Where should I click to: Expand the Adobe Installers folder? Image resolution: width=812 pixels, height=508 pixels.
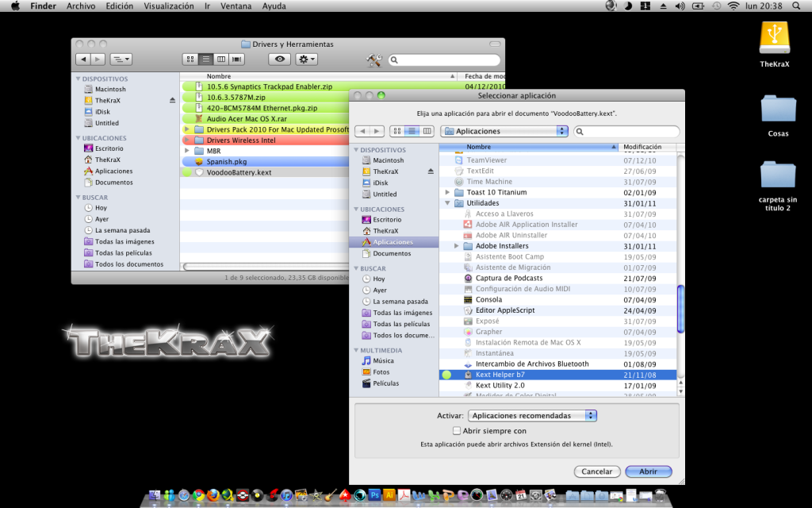pyautogui.click(x=456, y=246)
